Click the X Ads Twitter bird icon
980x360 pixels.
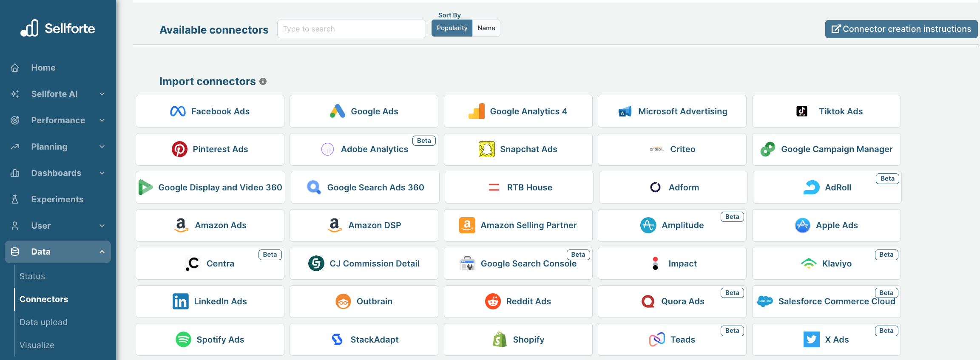pos(812,340)
